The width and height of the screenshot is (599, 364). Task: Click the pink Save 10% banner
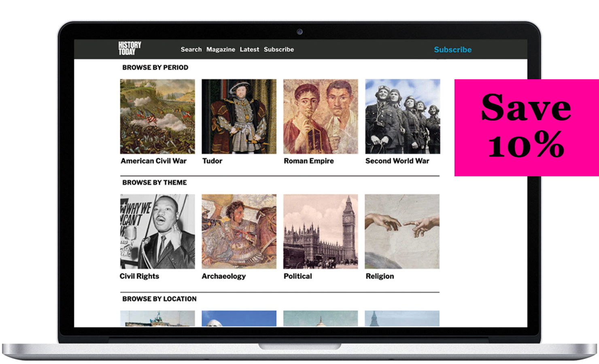[x=527, y=127]
